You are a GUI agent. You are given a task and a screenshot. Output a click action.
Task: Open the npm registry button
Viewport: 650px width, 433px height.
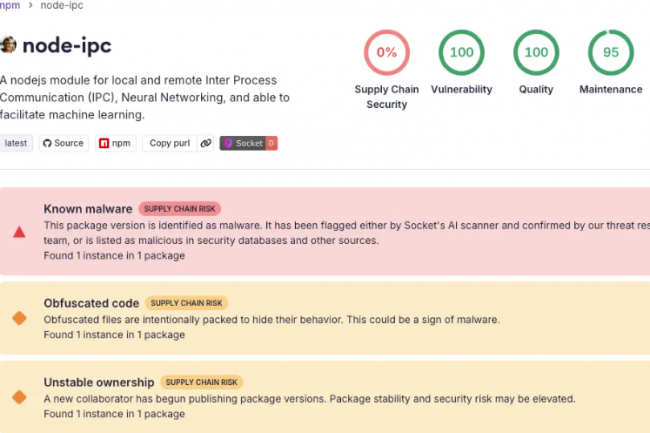(115, 143)
